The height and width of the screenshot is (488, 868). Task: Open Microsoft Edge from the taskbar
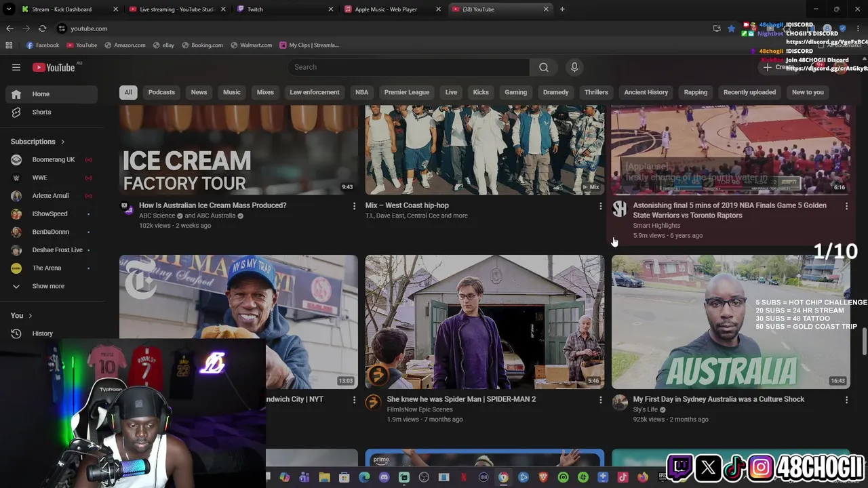click(364, 478)
